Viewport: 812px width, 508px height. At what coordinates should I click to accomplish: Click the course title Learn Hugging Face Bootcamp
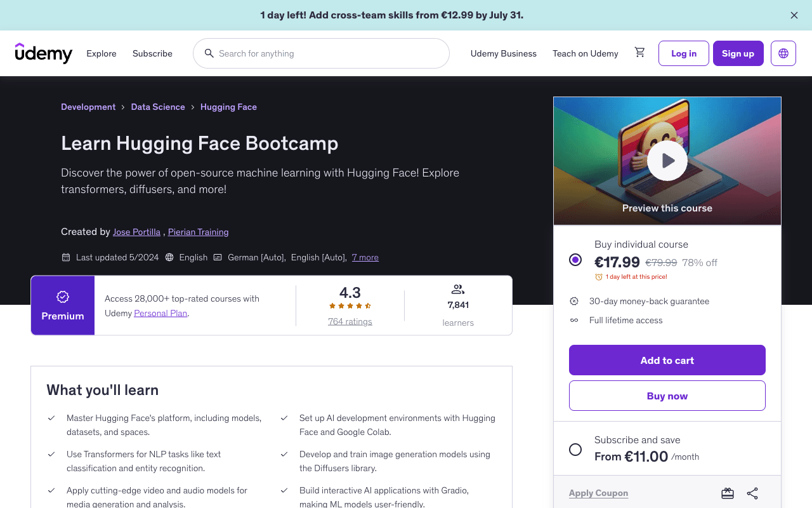(x=199, y=143)
